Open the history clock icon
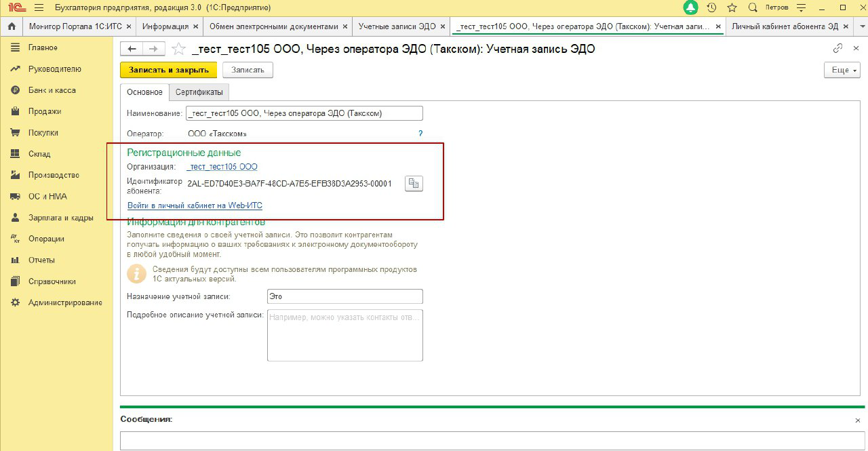 711,7
